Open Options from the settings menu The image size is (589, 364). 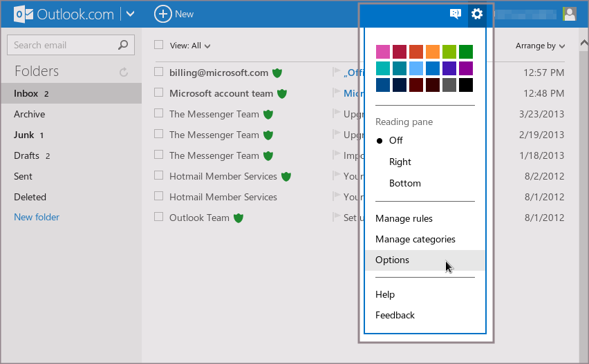[x=392, y=260]
